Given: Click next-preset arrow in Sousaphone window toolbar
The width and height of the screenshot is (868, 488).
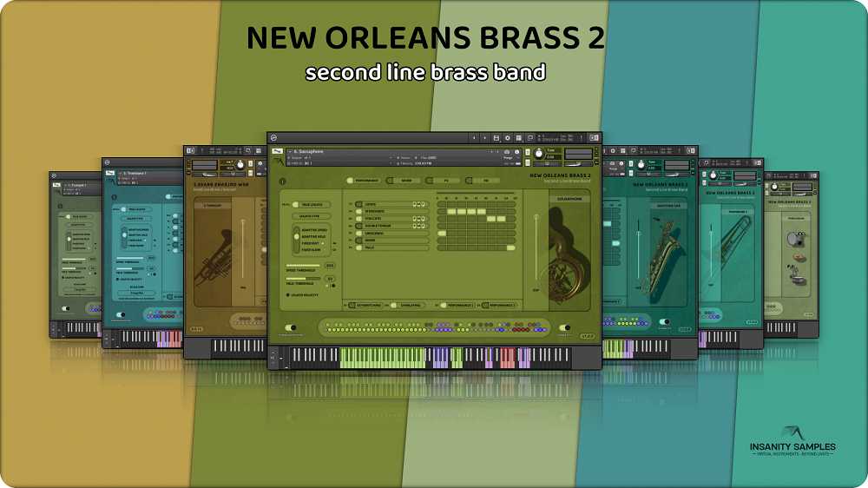Looking at the screenshot, I should tap(485, 138).
